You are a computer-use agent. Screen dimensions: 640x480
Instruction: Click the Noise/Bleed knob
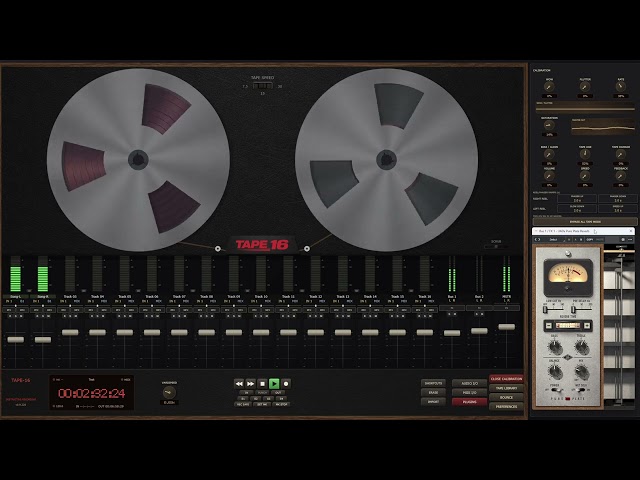click(549, 155)
